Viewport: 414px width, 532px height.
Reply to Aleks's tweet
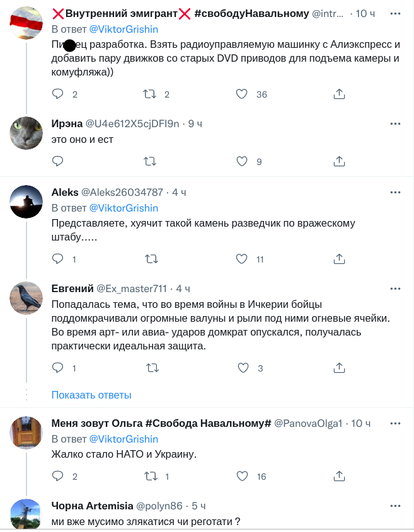58,259
